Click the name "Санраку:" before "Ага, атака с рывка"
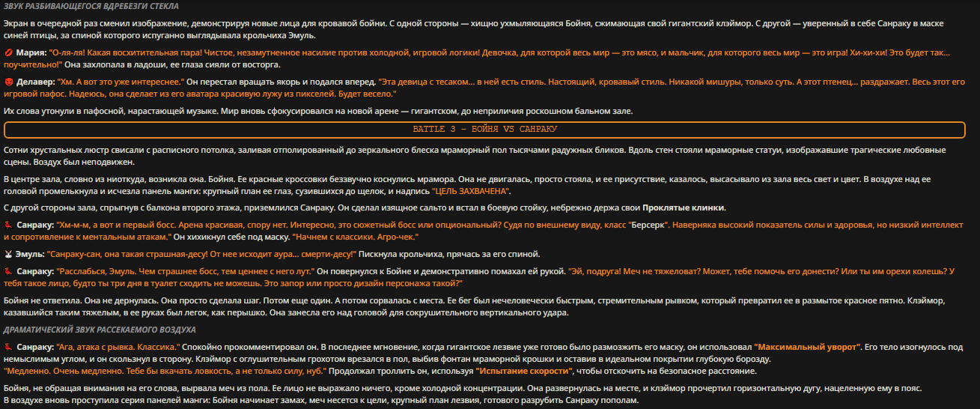 pos(35,348)
